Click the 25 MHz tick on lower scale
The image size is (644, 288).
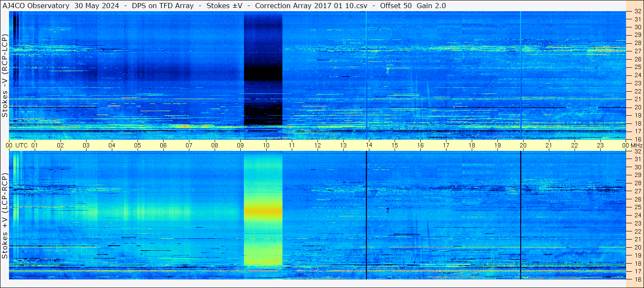(638, 207)
